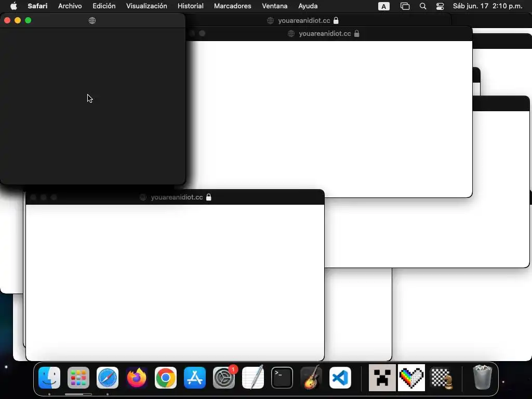Launch Terminal from the Dock
The image size is (532, 399).
point(282,378)
